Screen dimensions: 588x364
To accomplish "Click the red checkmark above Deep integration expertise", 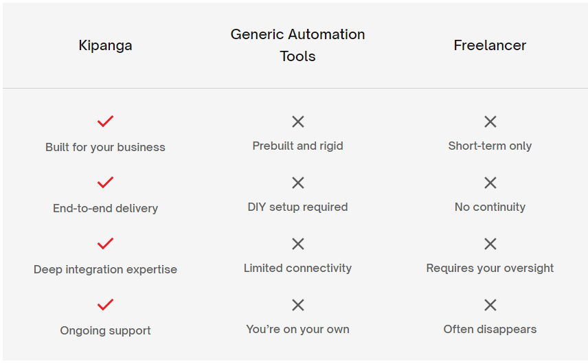I will point(105,244).
